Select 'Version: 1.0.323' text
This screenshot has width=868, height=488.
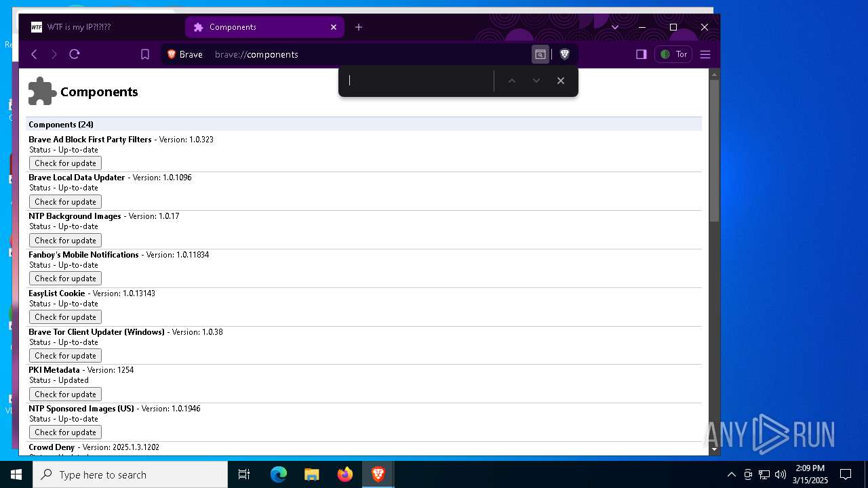coord(186,140)
